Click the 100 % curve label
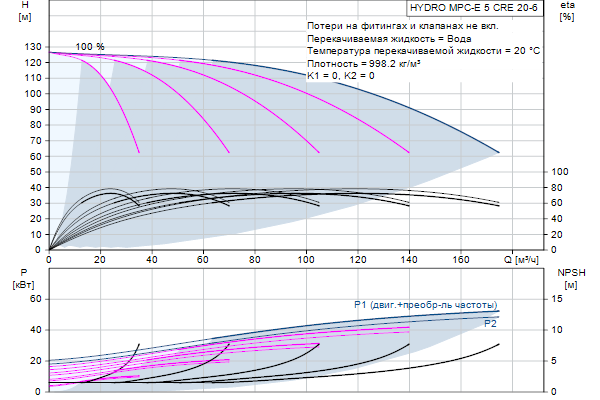This screenshot has width=600, height=400. pyautogui.click(x=89, y=46)
